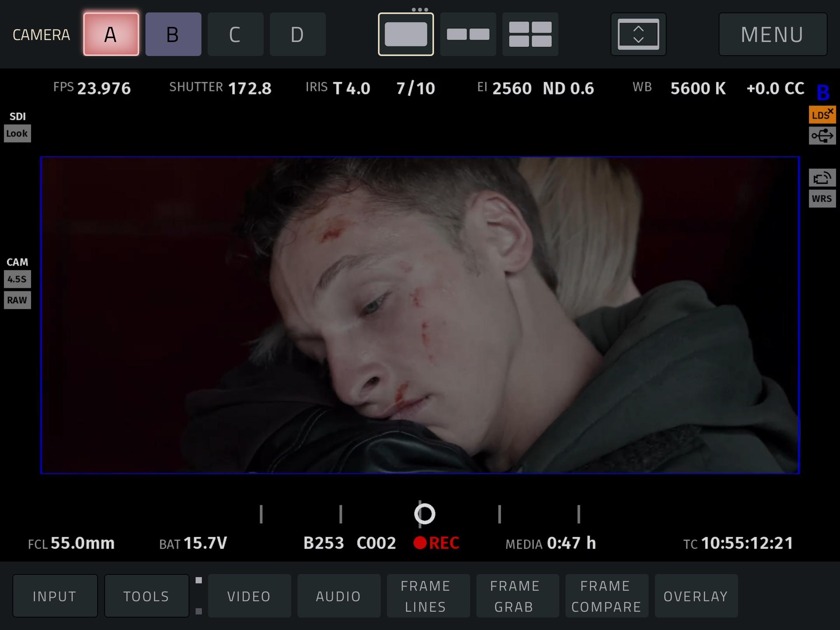This screenshot has height=630, width=840.
Task: Switch to camera C tab
Action: (235, 34)
